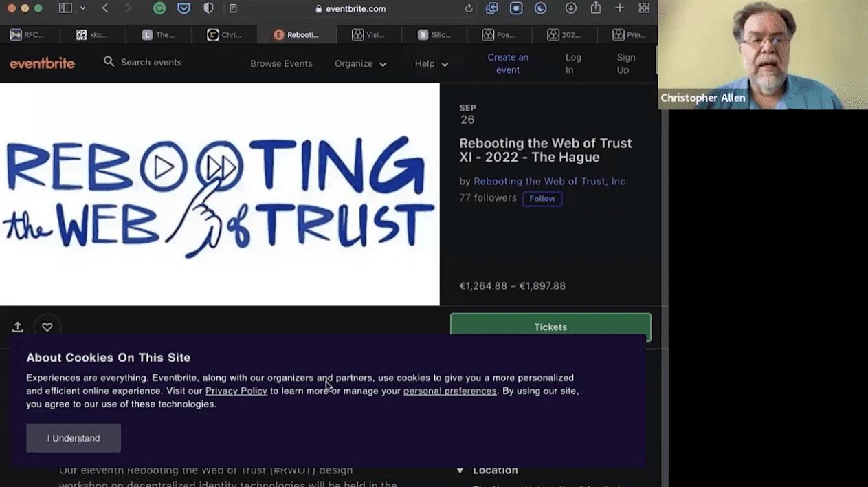This screenshot has height=487, width=868.
Task: Open the Privacy Policy link
Action: pos(236,391)
